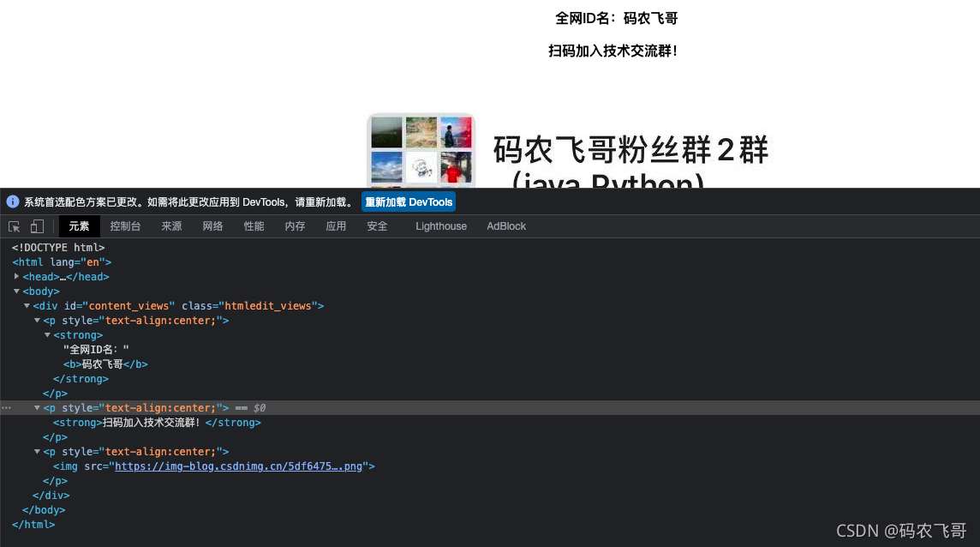
Task: Click the 码农飞哥粉丝群2群 title text
Action: 630,149
